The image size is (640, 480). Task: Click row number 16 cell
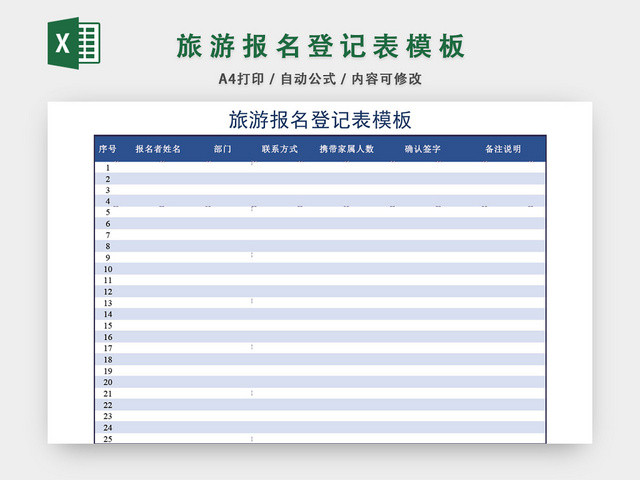point(108,337)
